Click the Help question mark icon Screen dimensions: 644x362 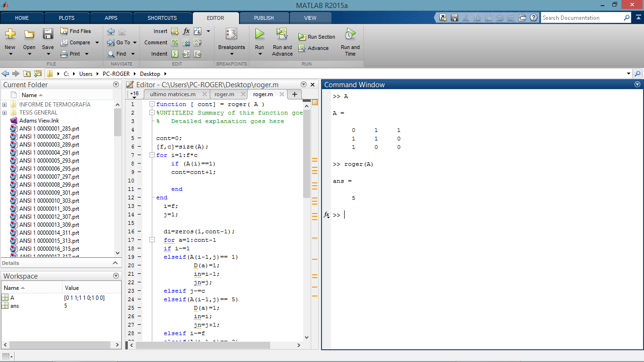[534, 18]
